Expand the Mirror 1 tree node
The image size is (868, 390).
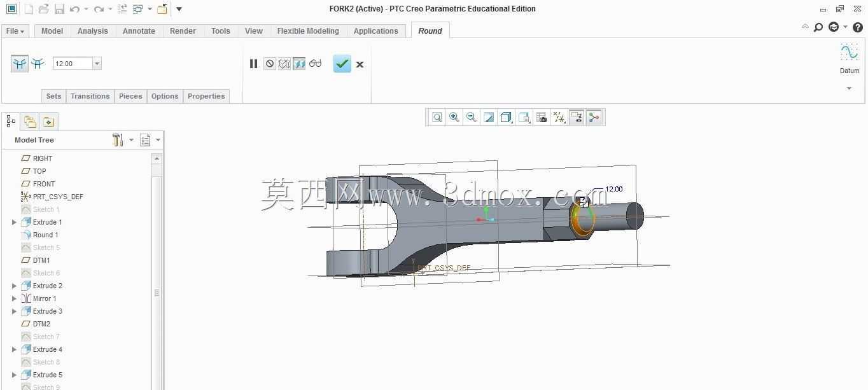[x=14, y=298]
